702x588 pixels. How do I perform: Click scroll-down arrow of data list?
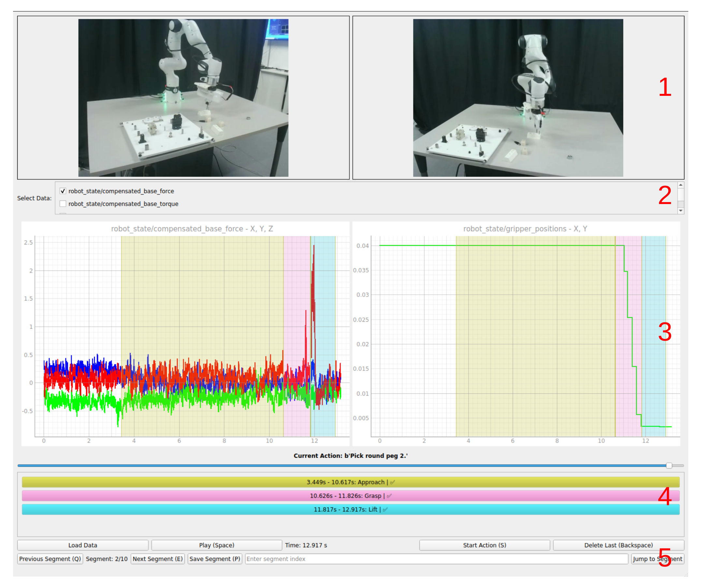pos(680,211)
